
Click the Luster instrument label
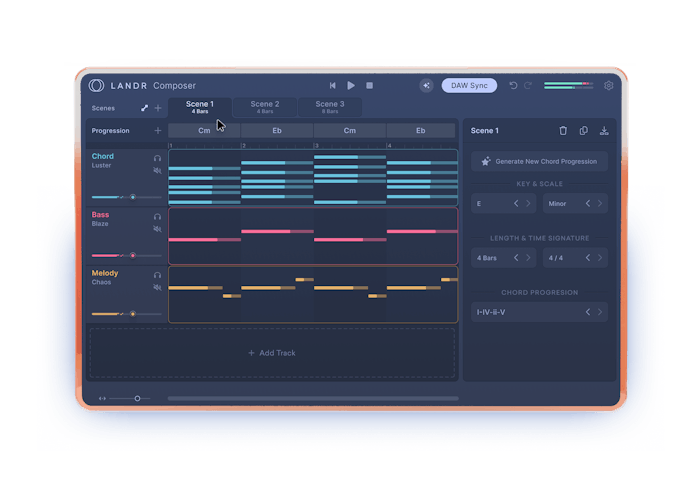coord(101,166)
